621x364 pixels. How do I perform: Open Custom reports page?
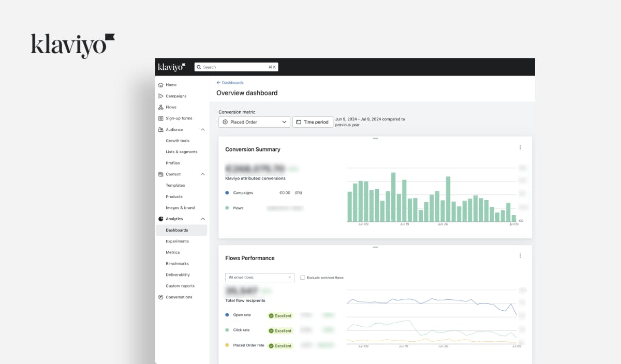click(180, 286)
